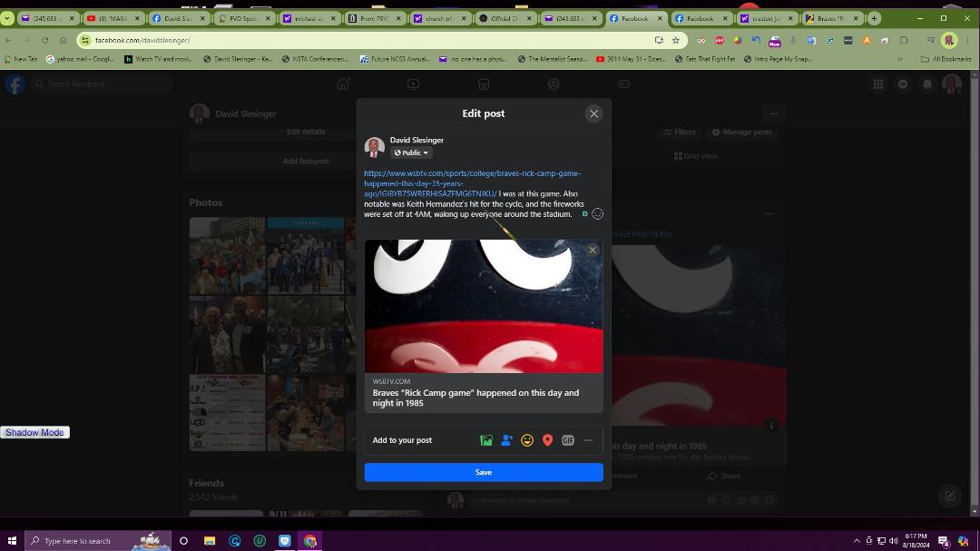
Task: Open Facebook notifications bell
Action: (x=927, y=84)
